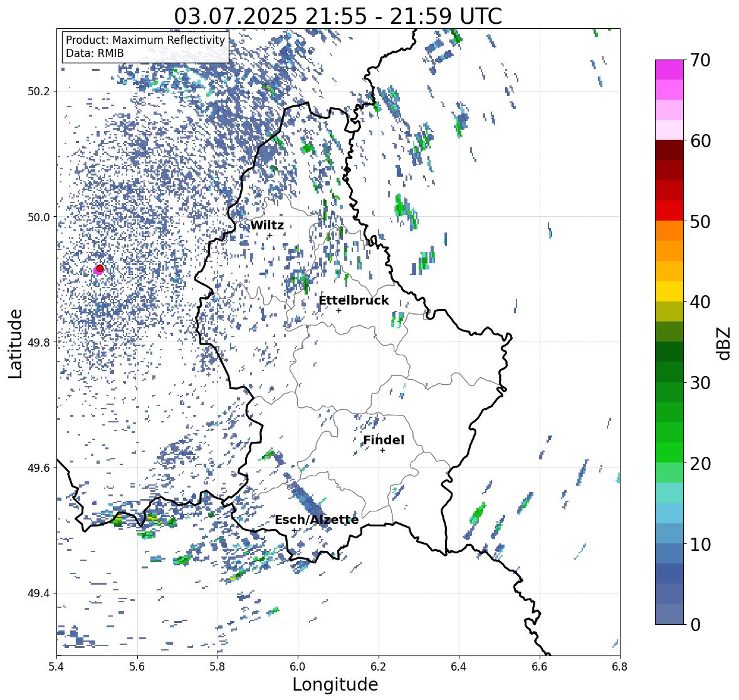
Task: Click the 20 tick on the colorbar
Action: (x=700, y=464)
